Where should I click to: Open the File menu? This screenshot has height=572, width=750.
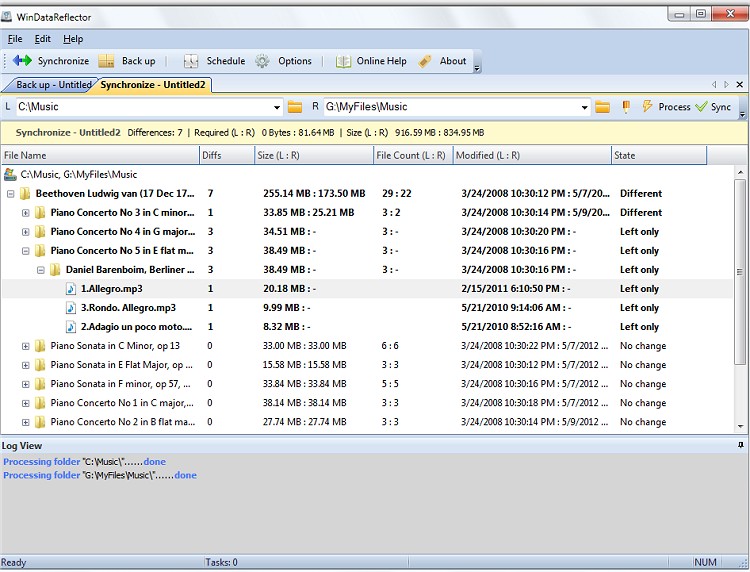click(15, 39)
